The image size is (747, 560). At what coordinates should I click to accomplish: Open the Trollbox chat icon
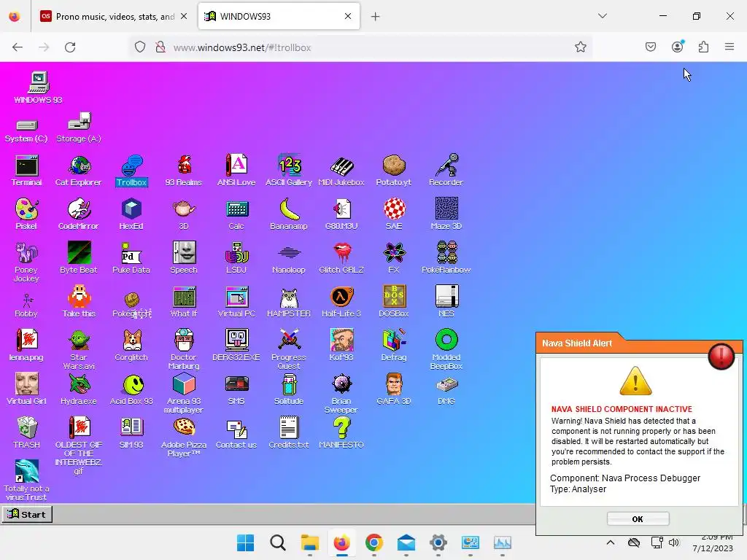click(131, 171)
